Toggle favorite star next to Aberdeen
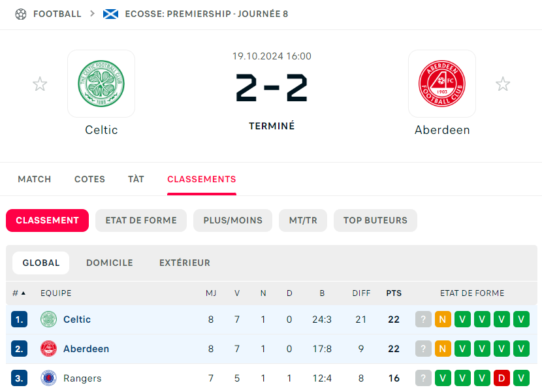Screen dimensions: 542x392 [503, 84]
